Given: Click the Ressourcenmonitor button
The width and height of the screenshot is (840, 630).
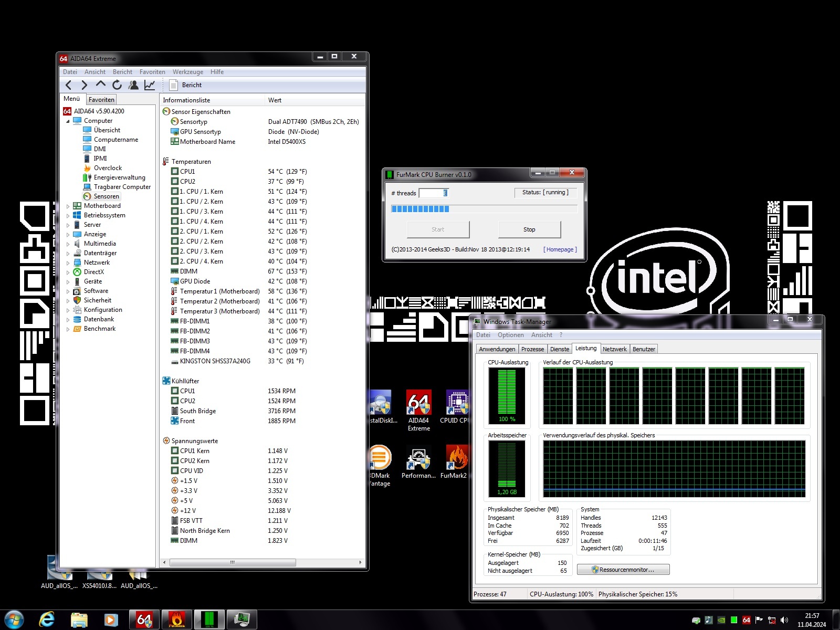Looking at the screenshot, I should coord(623,570).
